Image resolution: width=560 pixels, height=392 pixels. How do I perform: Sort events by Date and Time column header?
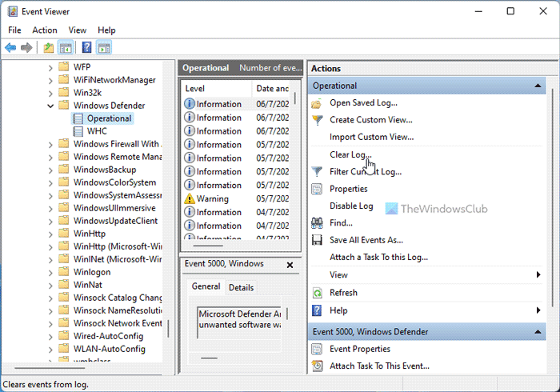click(272, 89)
